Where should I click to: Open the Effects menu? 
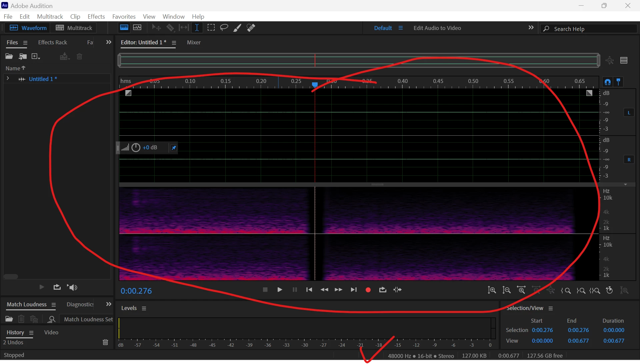click(96, 16)
